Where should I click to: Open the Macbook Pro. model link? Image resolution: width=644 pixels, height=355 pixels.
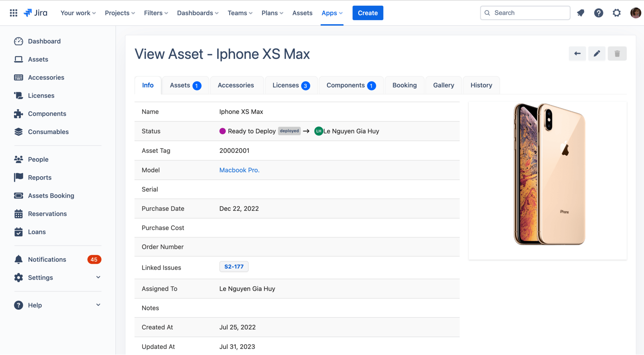239,170
